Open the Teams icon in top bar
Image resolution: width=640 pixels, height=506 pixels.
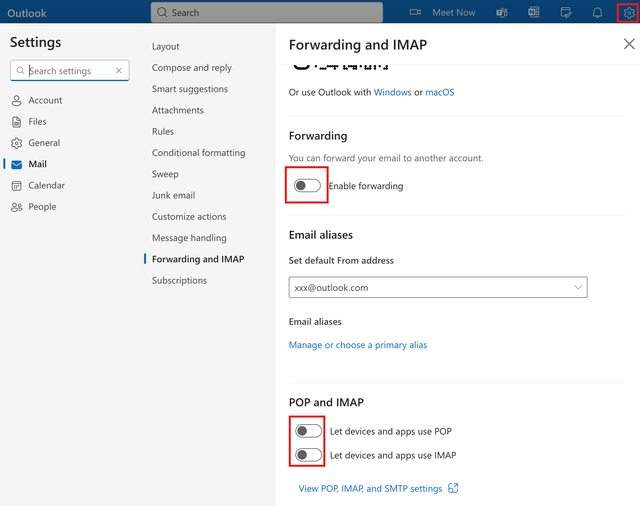click(502, 12)
